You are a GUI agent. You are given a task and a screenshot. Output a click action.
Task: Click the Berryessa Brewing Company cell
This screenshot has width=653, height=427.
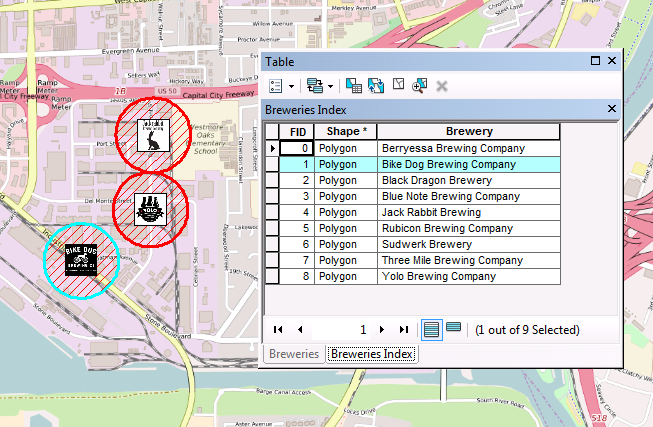coord(469,148)
